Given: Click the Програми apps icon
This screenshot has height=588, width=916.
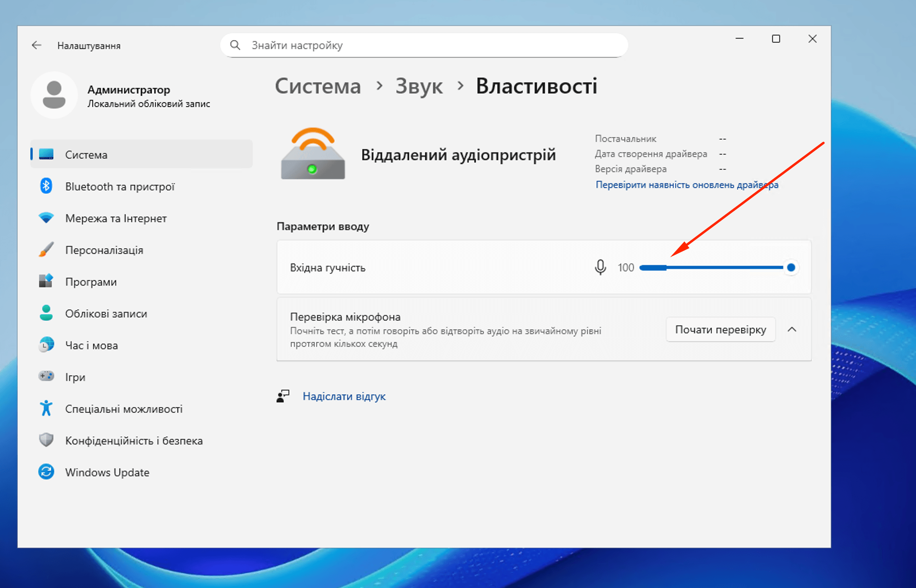Looking at the screenshot, I should click(46, 281).
